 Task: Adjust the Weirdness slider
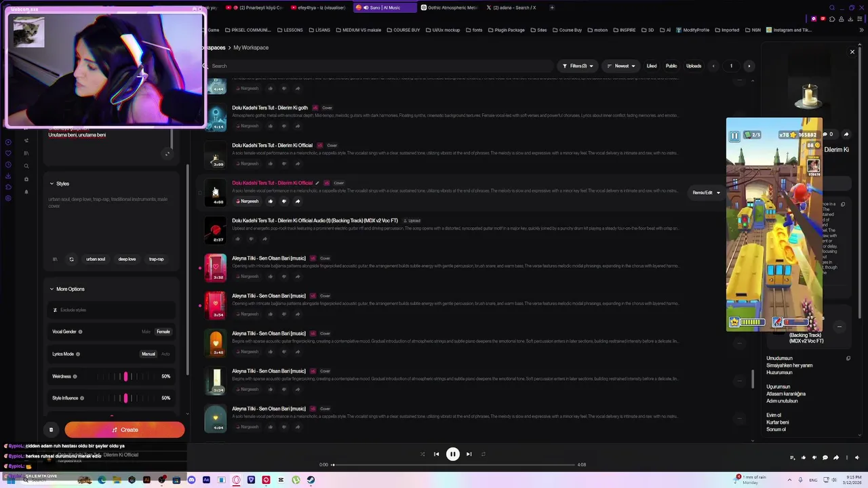coord(125,376)
